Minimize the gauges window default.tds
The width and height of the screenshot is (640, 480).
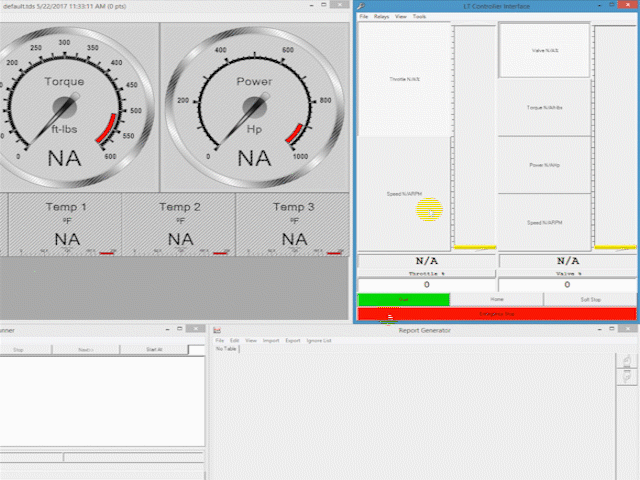click(x=312, y=5)
